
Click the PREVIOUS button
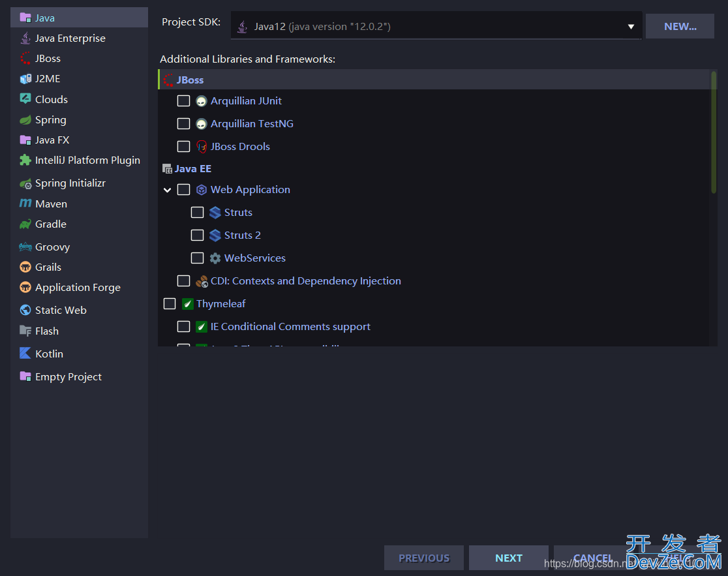click(424, 558)
